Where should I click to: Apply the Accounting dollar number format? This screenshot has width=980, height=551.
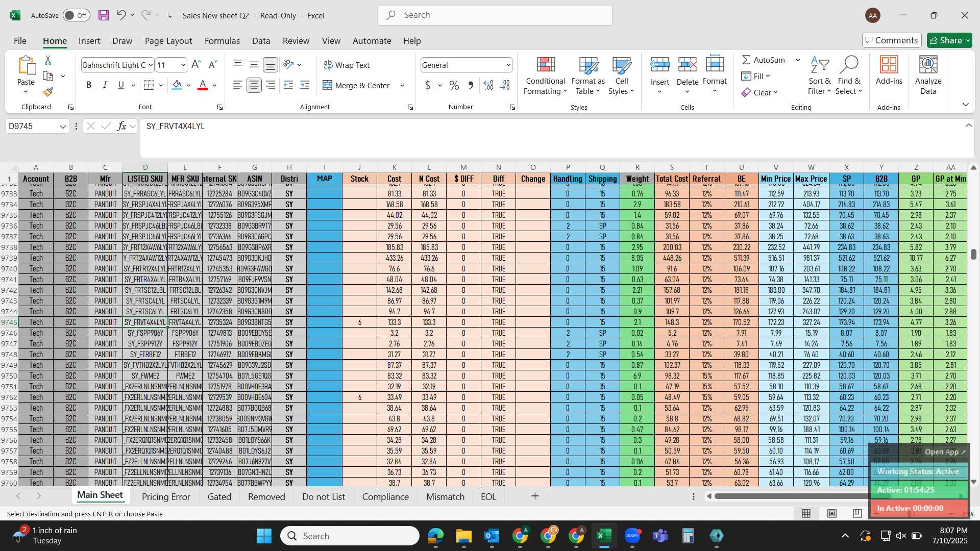(x=428, y=85)
